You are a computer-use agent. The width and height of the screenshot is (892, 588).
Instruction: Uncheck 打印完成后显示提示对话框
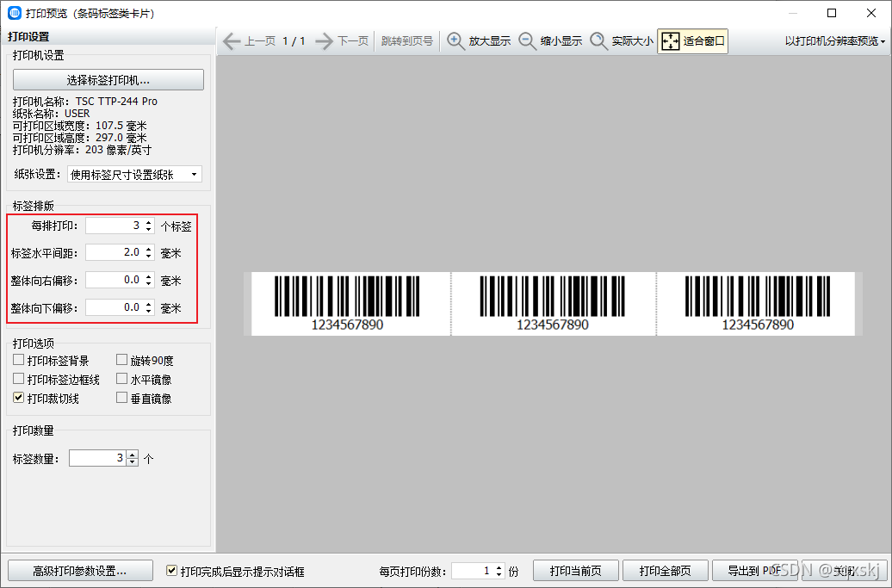click(x=172, y=571)
